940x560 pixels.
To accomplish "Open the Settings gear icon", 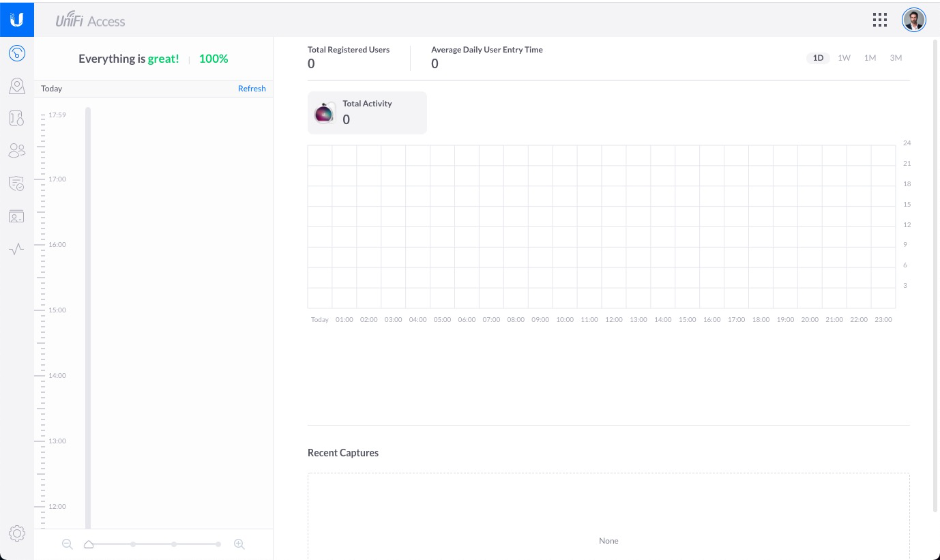I will [17, 533].
